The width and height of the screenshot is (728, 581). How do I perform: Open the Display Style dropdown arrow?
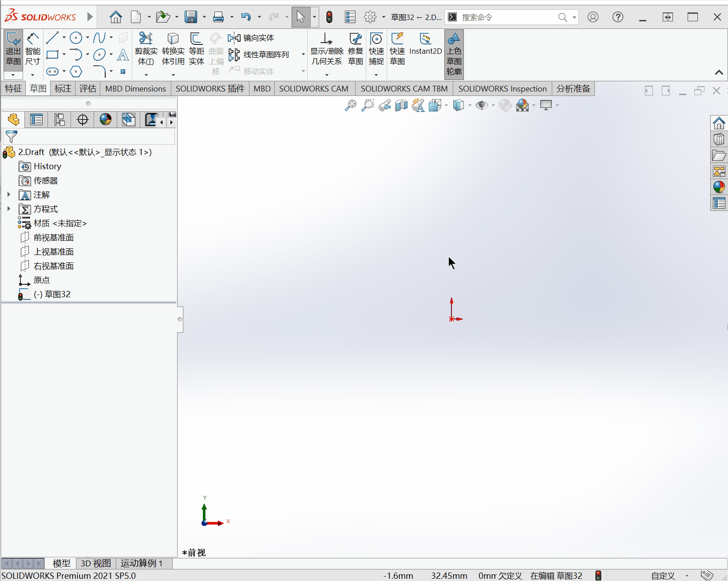pyautogui.click(x=470, y=105)
